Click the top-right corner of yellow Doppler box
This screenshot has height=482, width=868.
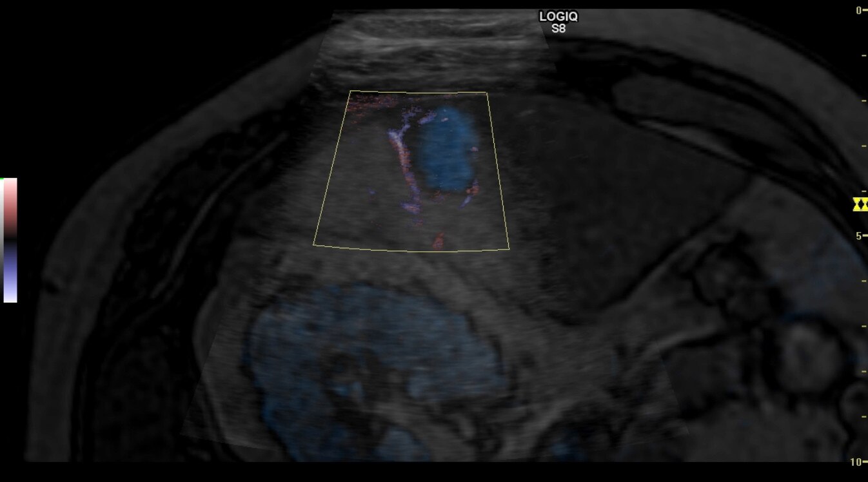(487, 93)
